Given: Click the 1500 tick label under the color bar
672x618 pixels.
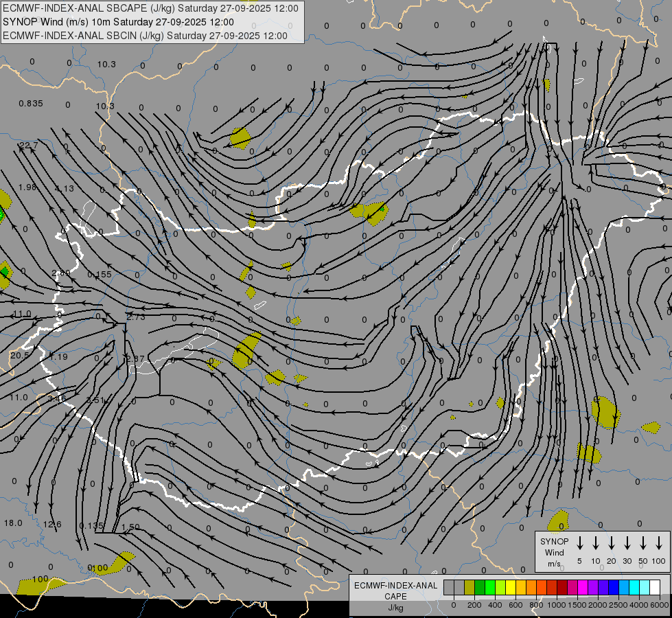Looking at the screenshot, I should click(x=577, y=605).
